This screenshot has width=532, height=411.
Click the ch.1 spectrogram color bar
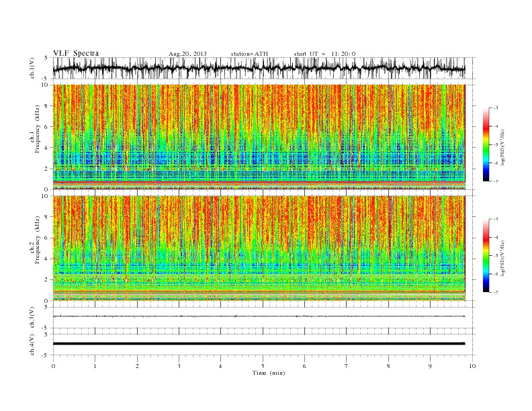(x=486, y=144)
